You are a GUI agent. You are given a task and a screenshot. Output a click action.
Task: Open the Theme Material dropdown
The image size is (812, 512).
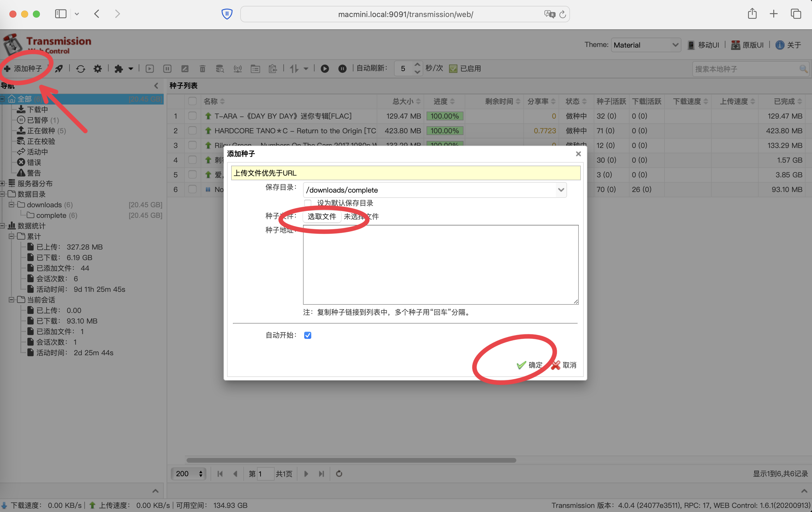[x=645, y=45]
